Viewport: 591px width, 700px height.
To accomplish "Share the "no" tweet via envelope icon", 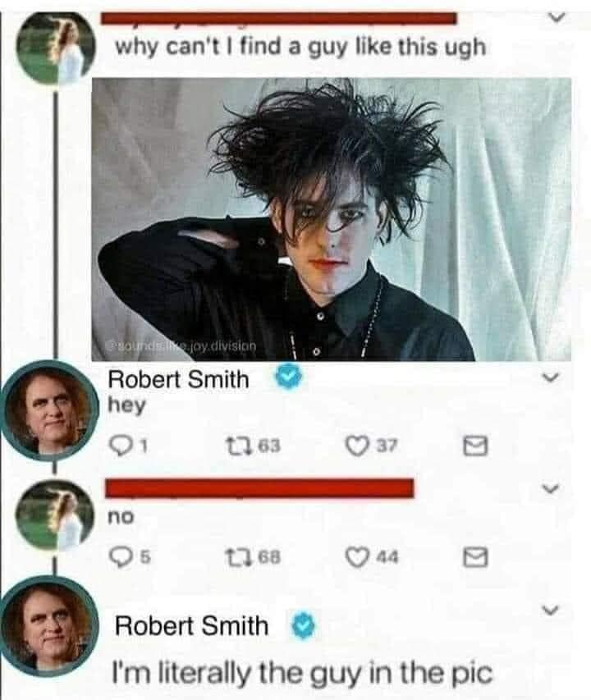I will click(x=475, y=557).
